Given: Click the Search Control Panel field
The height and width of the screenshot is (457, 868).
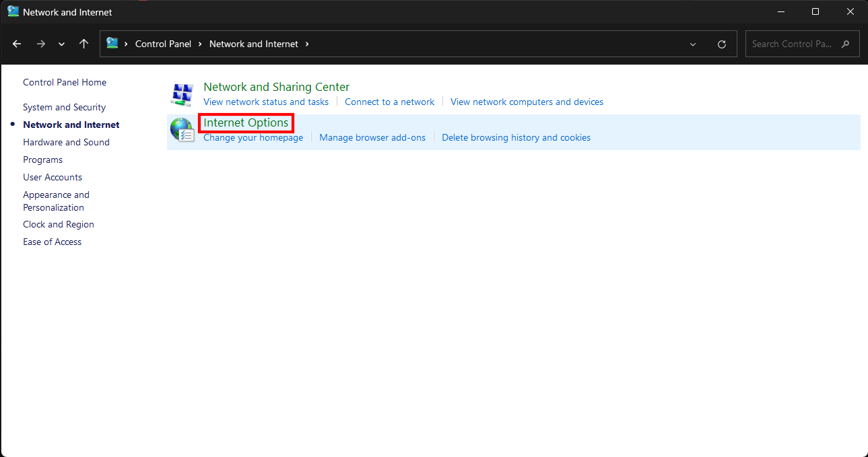Looking at the screenshot, I should pos(791,44).
